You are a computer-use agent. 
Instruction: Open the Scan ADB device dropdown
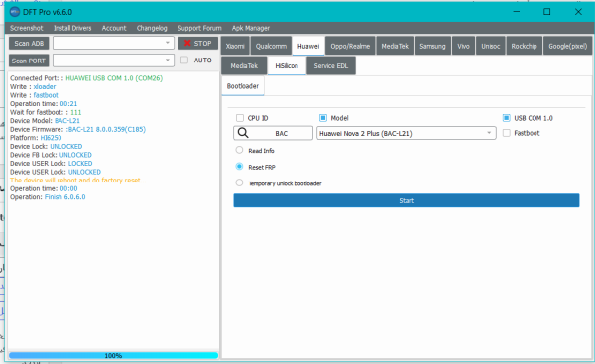coord(113,43)
